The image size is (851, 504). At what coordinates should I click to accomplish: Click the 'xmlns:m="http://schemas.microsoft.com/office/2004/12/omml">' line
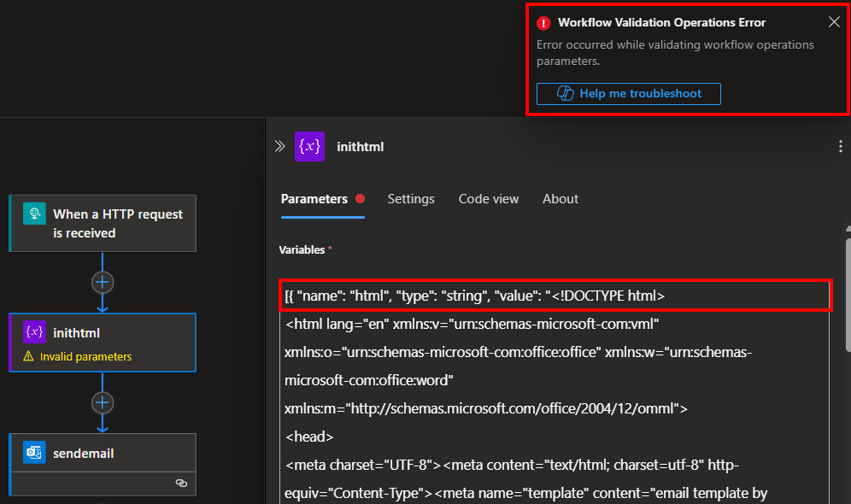point(486,408)
